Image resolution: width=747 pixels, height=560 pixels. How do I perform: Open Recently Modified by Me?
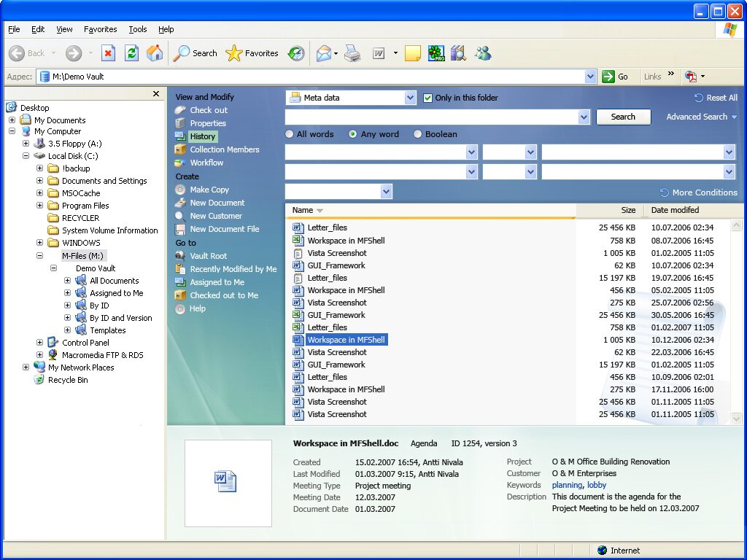233,269
